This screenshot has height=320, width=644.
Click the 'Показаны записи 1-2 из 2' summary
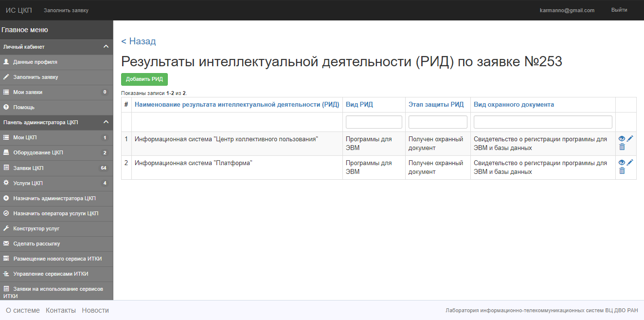click(154, 93)
